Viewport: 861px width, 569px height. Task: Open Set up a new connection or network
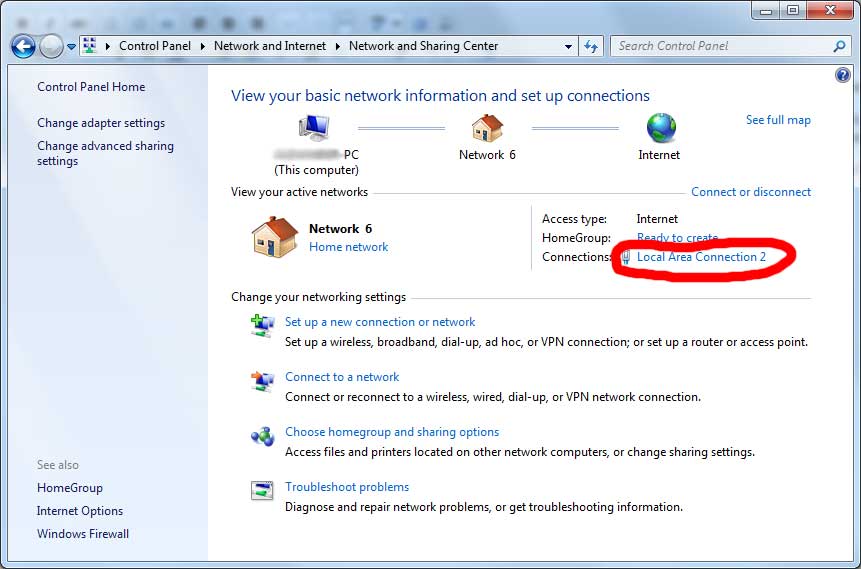(380, 322)
